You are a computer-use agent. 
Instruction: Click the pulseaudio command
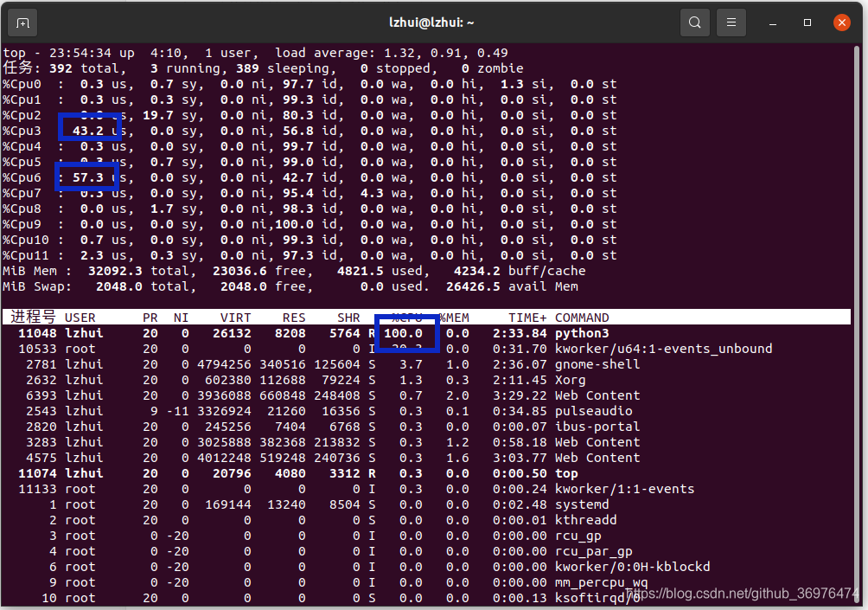tap(593, 411)
